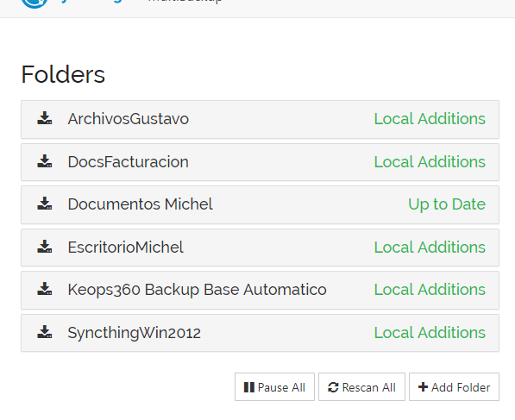
Task: Click the download icon next to SyncthingWin2012
Action: pyautogui.click(x=44, y=332)
